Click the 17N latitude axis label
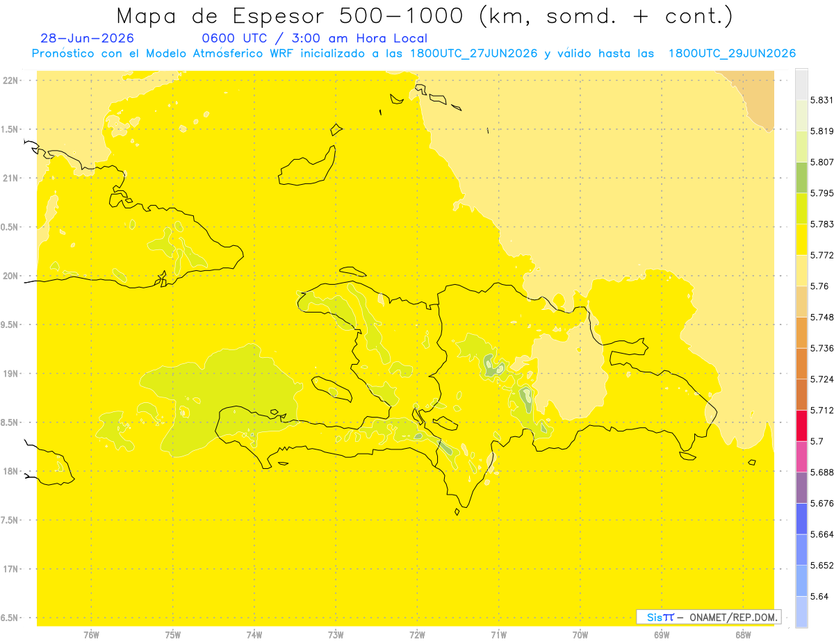 [x=10, y=569]
